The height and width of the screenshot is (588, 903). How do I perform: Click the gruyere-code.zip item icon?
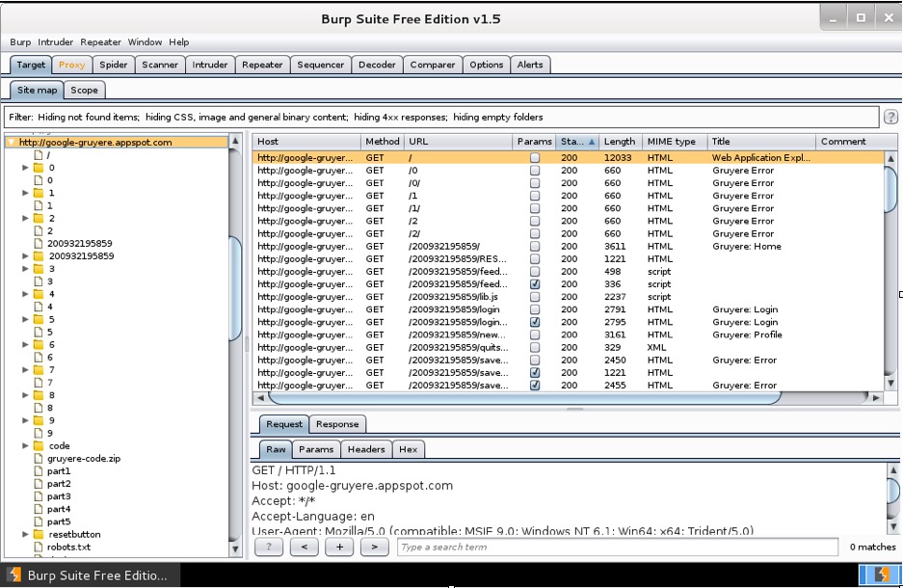tap(40, 458)
